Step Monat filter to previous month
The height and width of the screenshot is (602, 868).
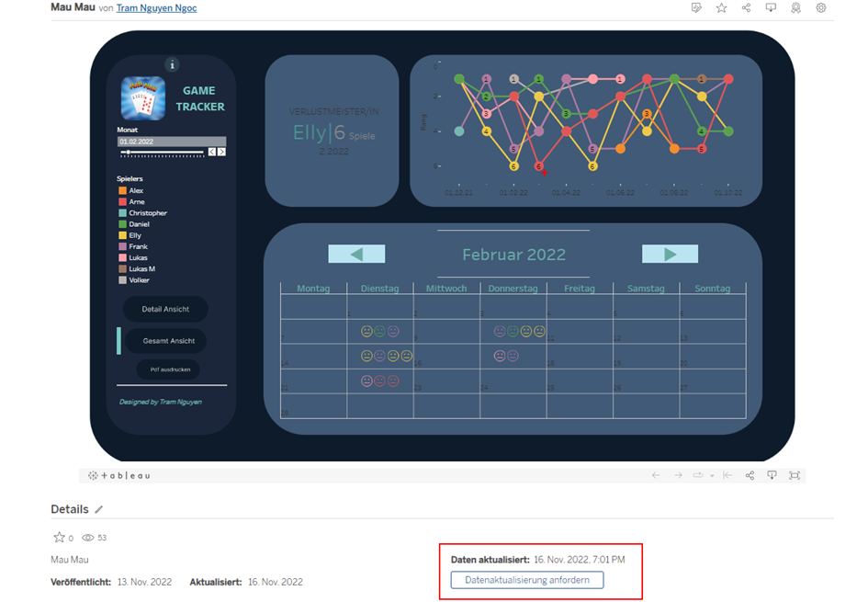212,152
